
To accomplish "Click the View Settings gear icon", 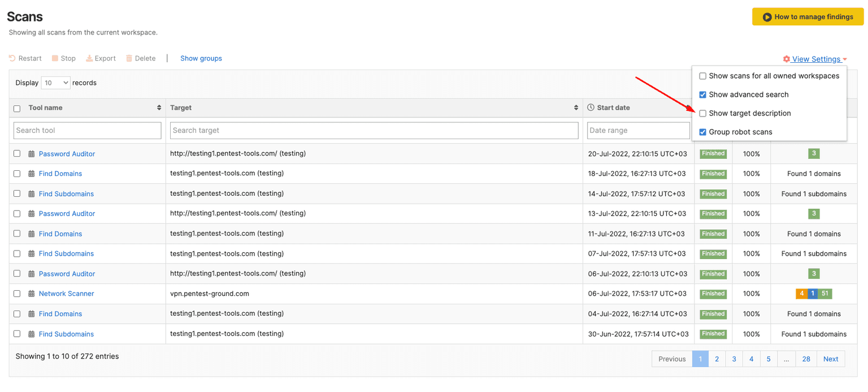I will [786, 59].
